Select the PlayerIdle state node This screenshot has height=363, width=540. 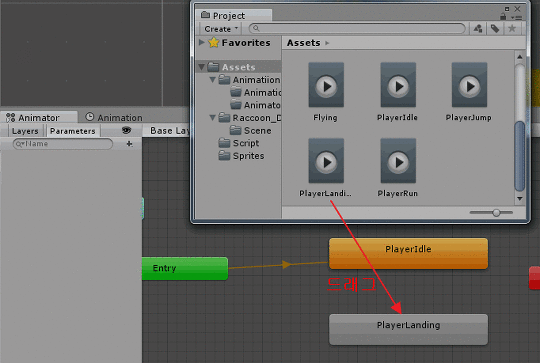pyautogui.click(x=408, y=253)
